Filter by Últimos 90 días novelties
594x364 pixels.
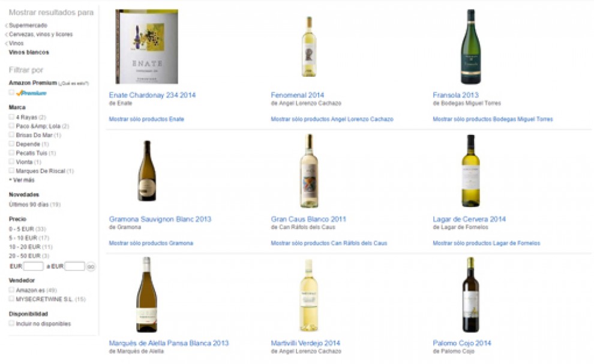point(29,204)
